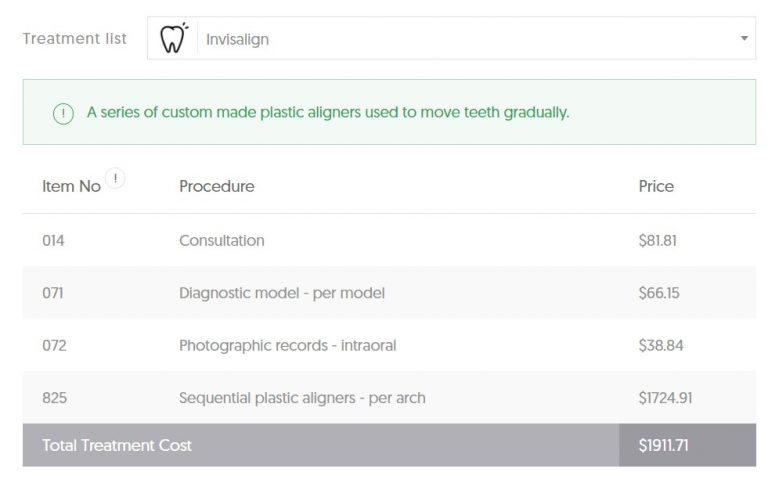768x483 pixels.
Task: Click the $1911.71 total amount
Action: tap(663, 445)
